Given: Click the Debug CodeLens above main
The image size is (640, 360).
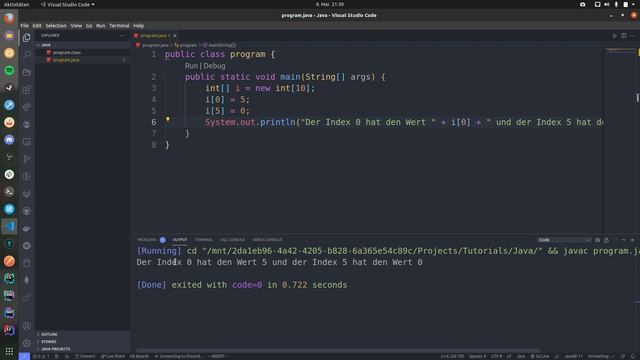Looking at the screenshot, I should [x=214, y=66].
